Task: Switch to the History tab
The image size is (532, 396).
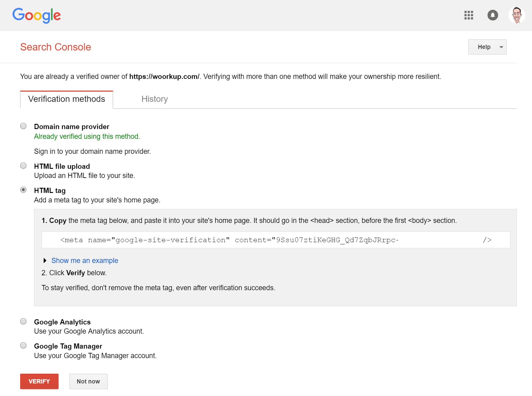Action: pyautogui.click(x=155, y=99)
